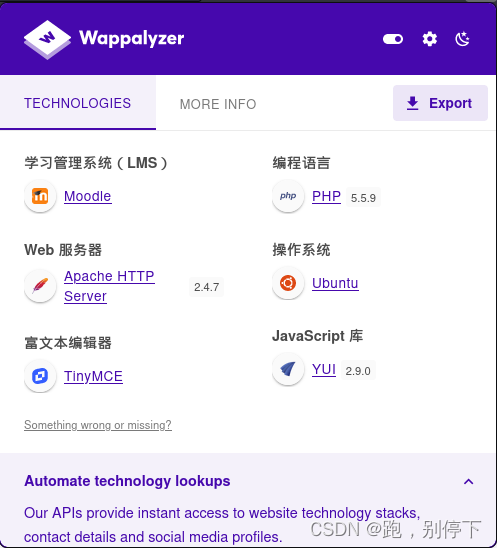Open the Moodle technology link
The image size is (497, 548).
click(x=88, y=196)
